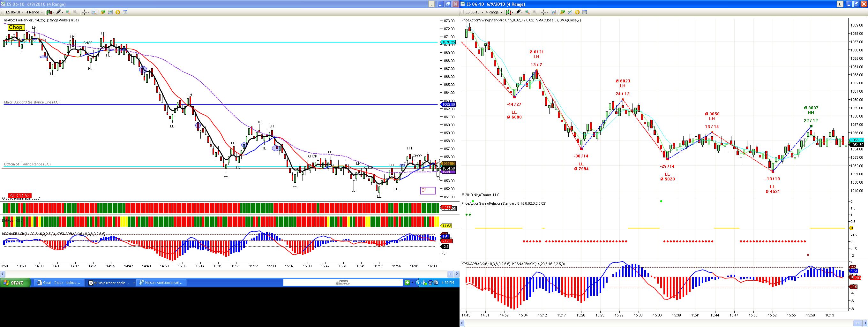The image size is (868, 327).
Task: Click the blue table properties icon in right chart toolbar
Action: 585,12
